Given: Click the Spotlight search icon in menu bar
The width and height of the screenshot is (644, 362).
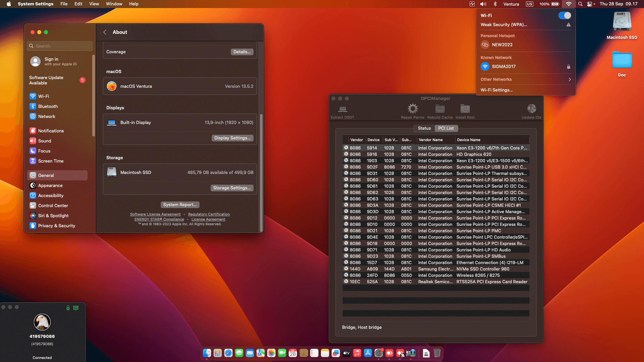Looking at the screenshot, I should [580, 4].
